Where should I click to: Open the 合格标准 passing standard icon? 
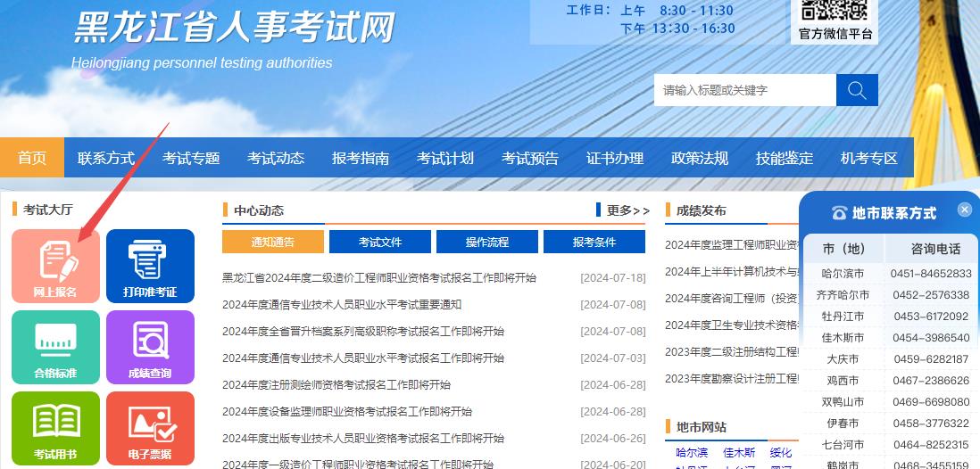pyautogui.click(x=55, y=347)
